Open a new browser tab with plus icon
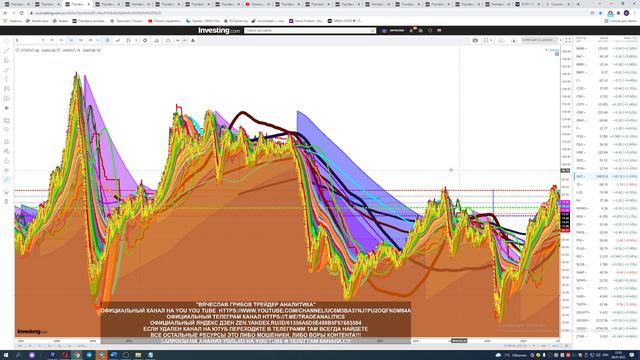This screenshot has height=360, width=640. (x=578, y=4)
